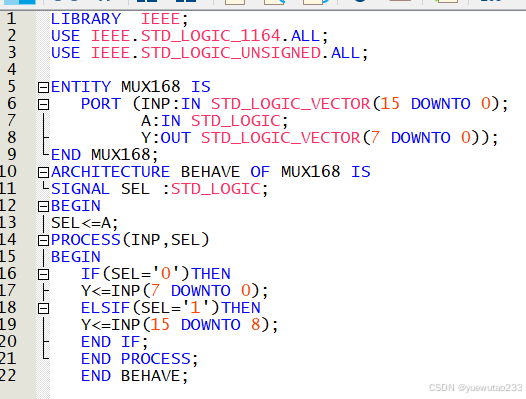This screenshot has height=399, width=526.
Task: Click STD_LOGIC_VECTOR on line 6
Action: [291, 104]
